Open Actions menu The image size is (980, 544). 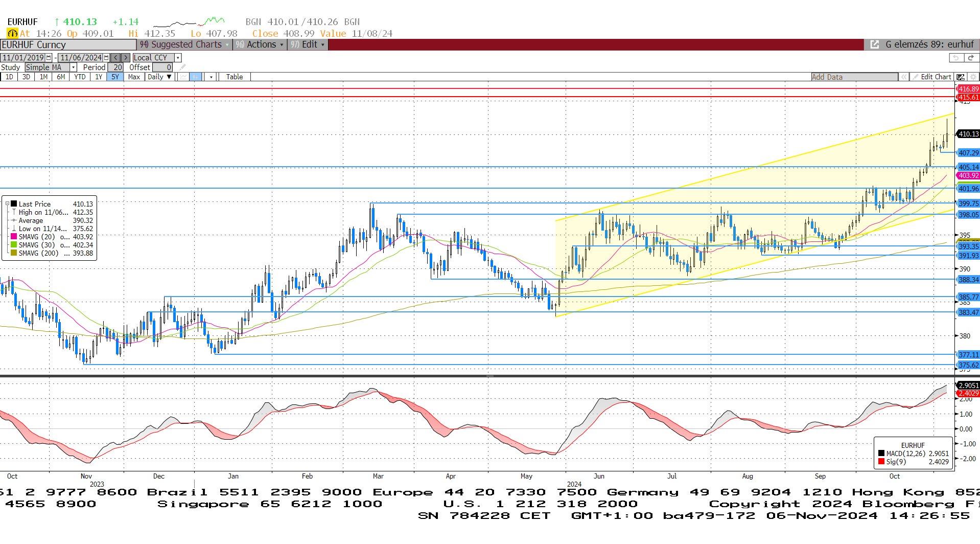[x=260, y=44]
